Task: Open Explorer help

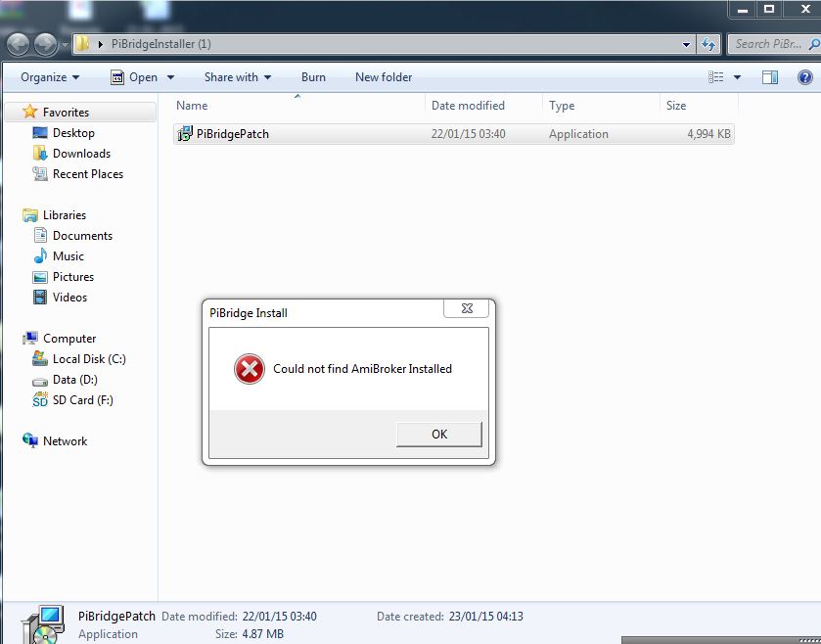Action: click(x=804, y=77)
